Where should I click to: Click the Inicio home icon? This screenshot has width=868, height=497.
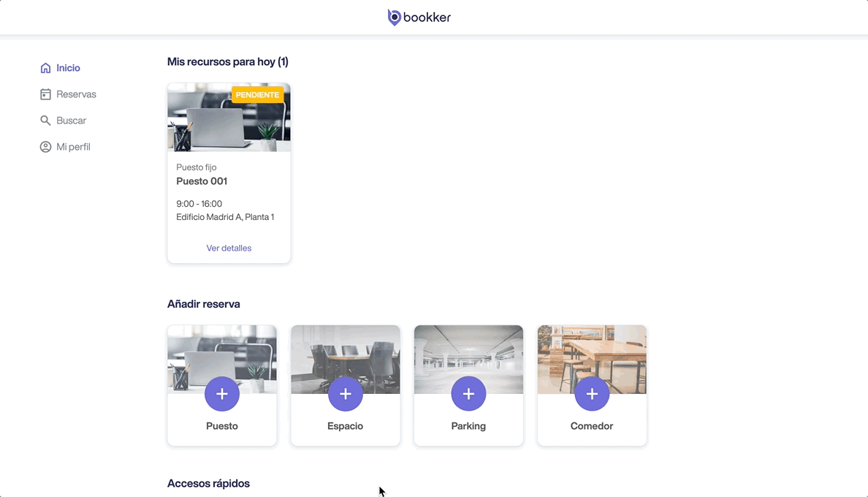[x=45, y=68]
